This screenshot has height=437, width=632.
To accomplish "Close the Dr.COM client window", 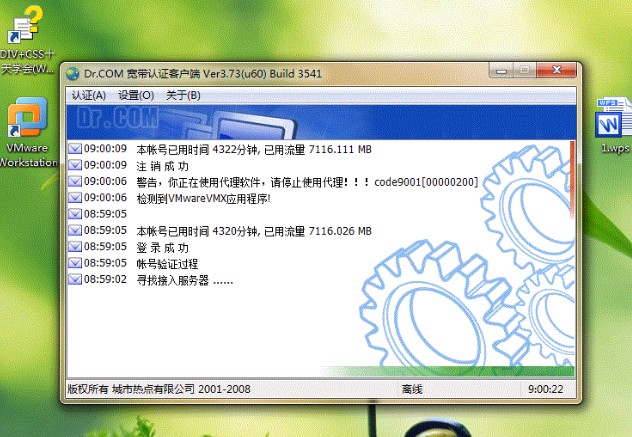I will 557,70.
